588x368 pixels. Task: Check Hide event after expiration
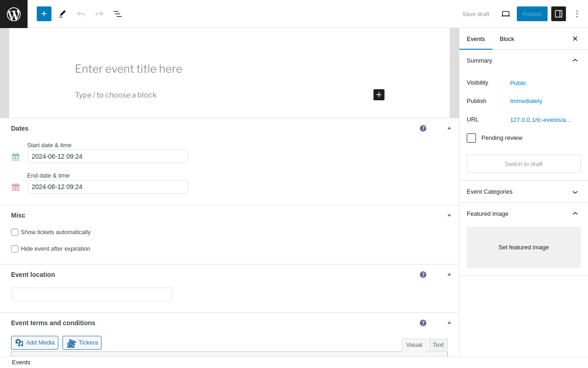15,249
